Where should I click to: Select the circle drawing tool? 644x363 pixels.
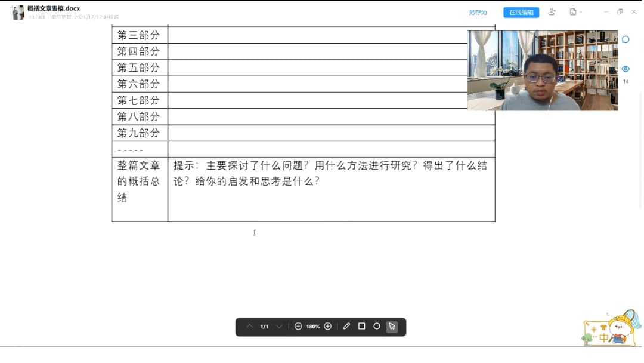[377, 327]
